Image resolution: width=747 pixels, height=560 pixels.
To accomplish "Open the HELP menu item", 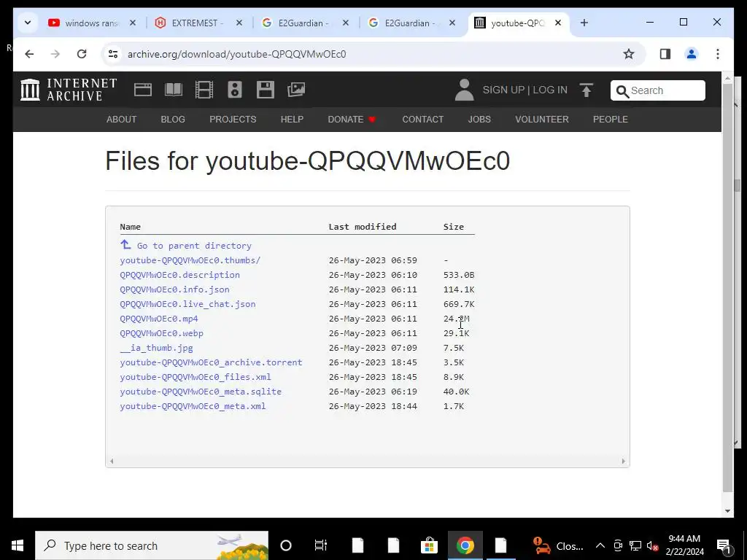I will [x=292, y=120].
